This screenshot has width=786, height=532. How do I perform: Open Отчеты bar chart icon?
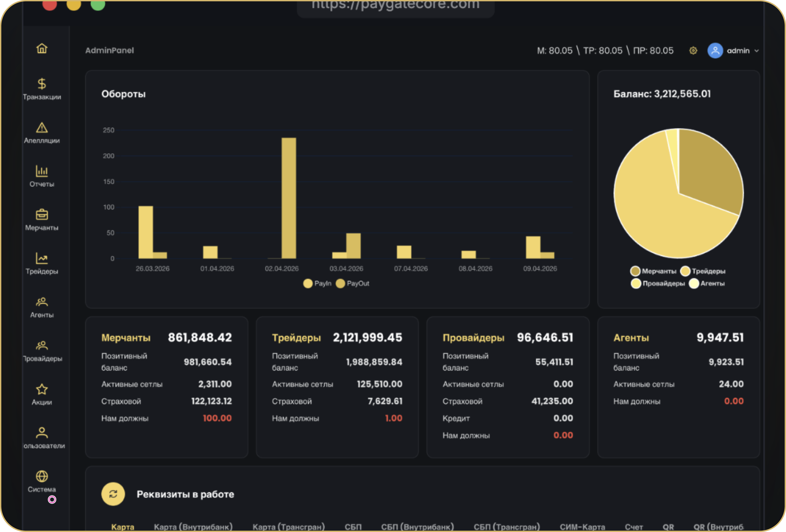click(42, 171)
